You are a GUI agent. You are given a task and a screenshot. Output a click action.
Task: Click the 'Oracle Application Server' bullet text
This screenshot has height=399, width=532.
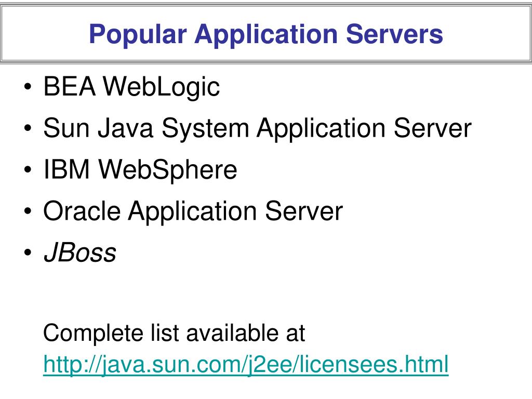point(193,211)
